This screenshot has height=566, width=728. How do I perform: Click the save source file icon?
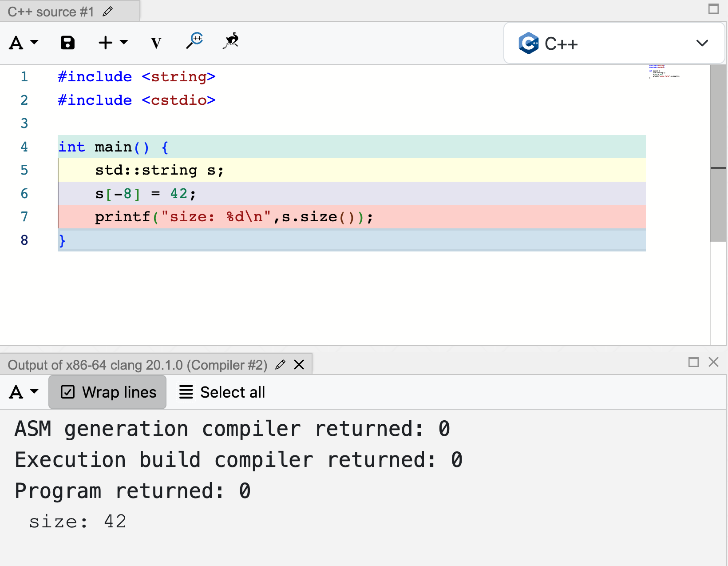click(x=67, y=43)
